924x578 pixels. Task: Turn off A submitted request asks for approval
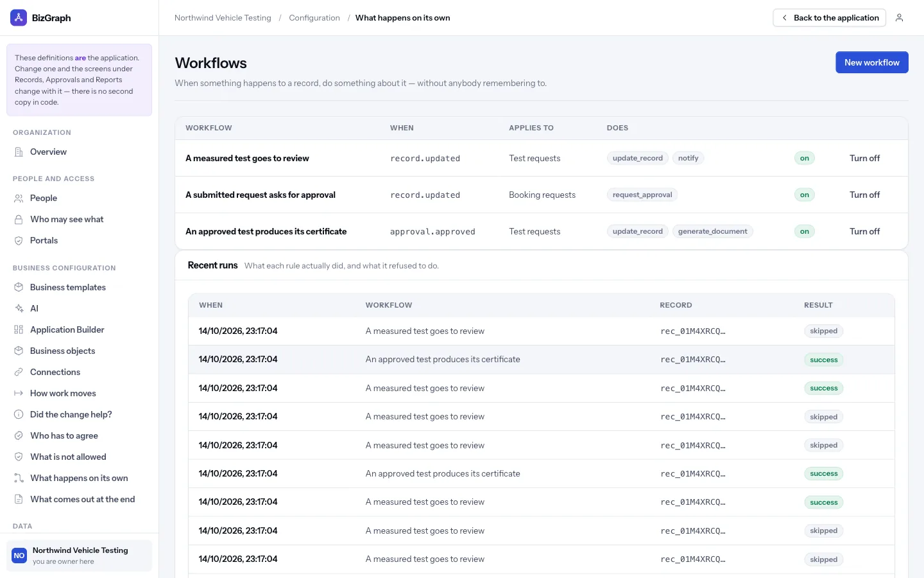pyautogui.click(x=864, y=195)
